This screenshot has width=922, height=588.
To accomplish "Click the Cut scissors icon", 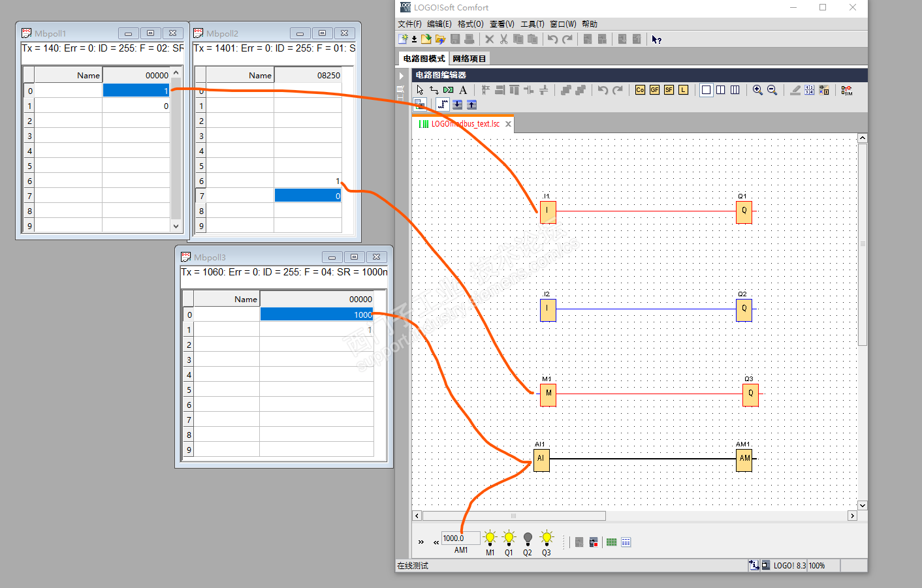I will tap(503, 39).
